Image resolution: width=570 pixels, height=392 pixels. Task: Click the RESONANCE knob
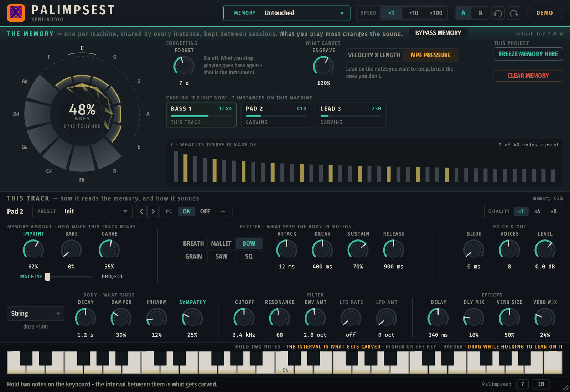(x=280, y=318)
